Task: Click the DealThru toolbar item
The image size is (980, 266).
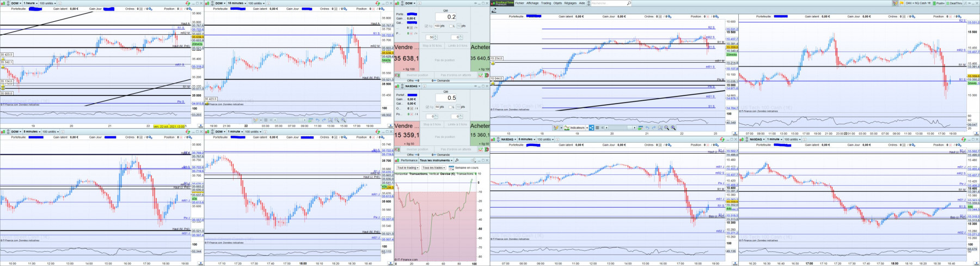Action: tap(954, 3)
